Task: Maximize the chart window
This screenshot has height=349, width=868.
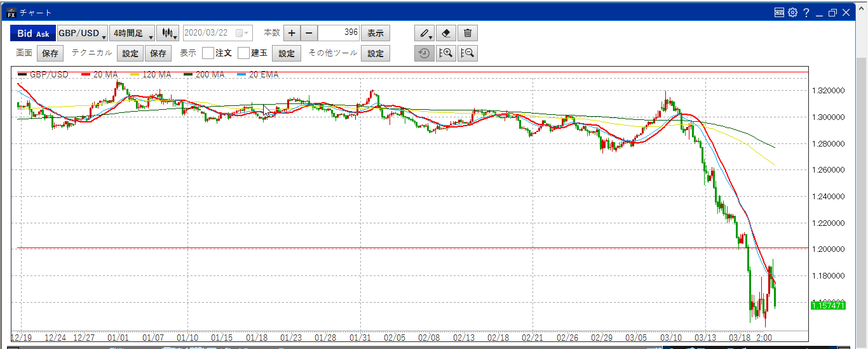Action: point(832,12)
